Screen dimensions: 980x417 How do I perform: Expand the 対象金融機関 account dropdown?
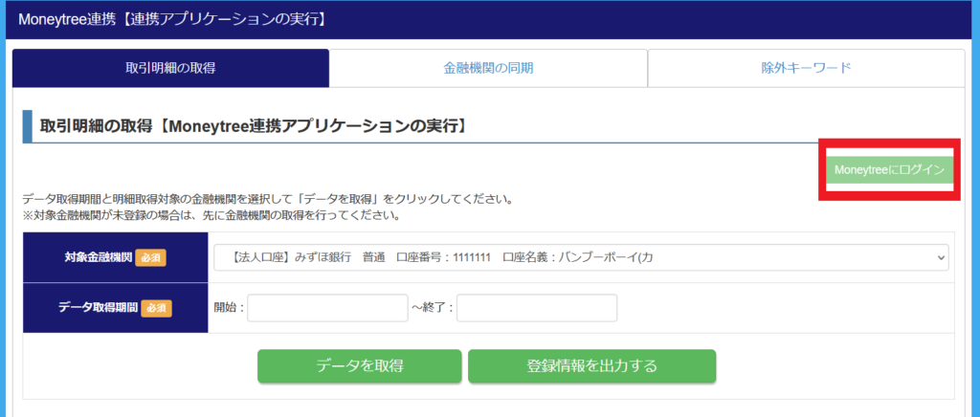(x=581, y=257)
